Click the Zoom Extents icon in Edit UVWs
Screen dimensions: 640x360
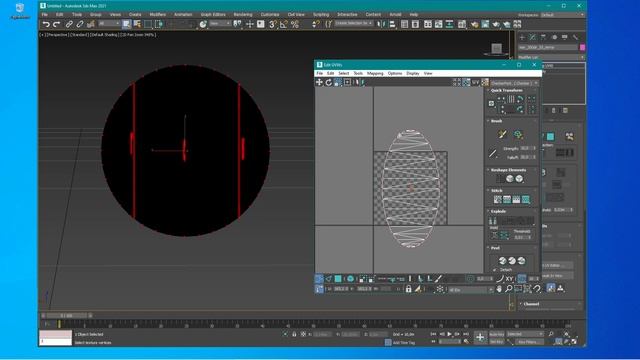pos(527,289)
